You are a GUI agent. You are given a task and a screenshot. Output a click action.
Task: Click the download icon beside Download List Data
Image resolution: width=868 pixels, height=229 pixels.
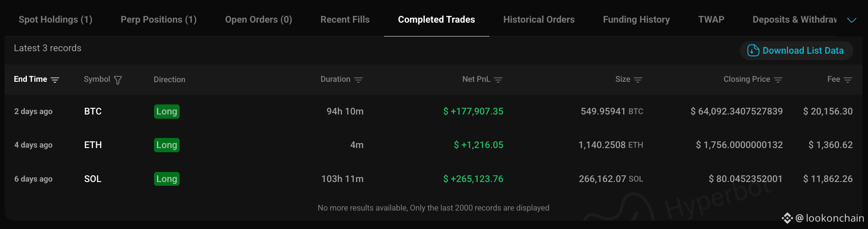coord(753,50)
